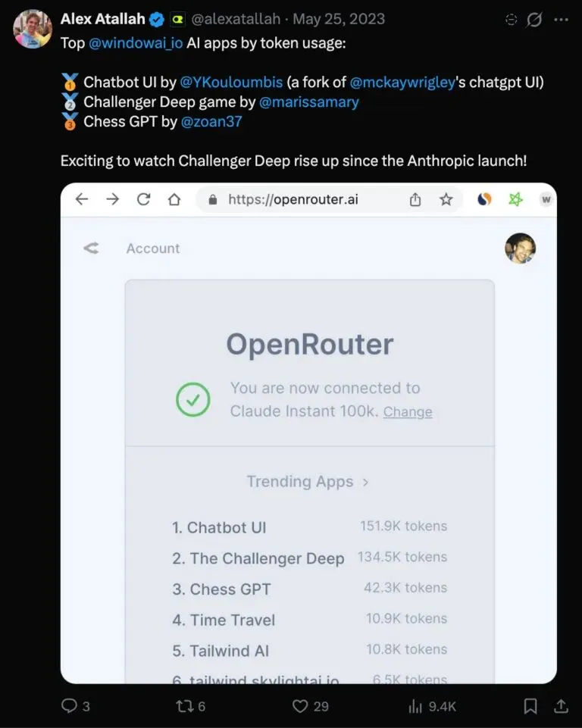Share the tweet via upload icon
Image resolution: width=582 pixels, height=728 pixels.
click(561, 706)
